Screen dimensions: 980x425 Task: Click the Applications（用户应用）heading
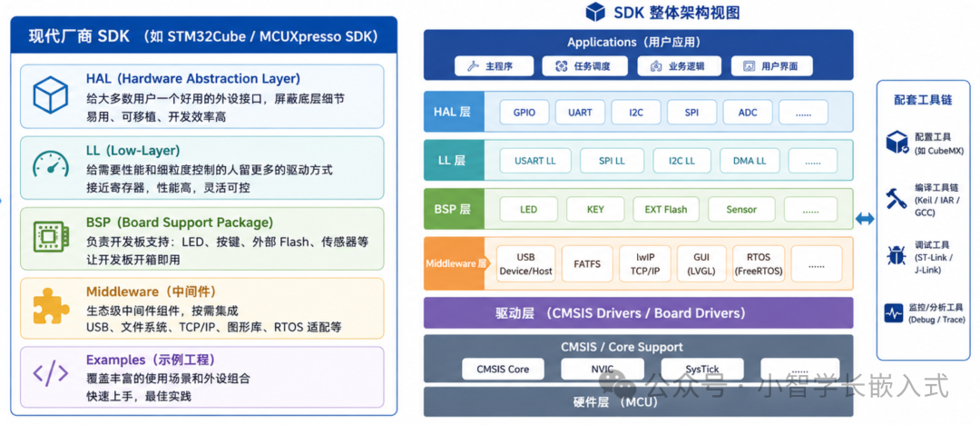[x=633, y=43]
